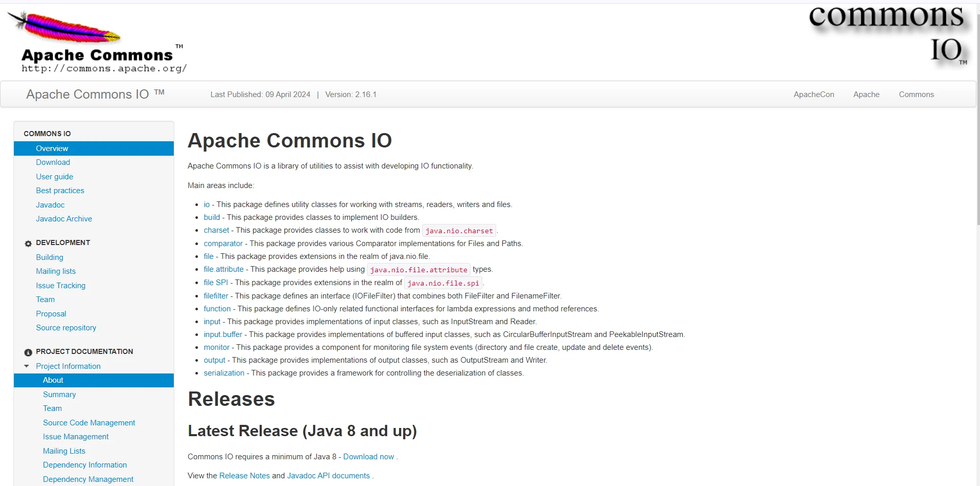Click the Releases heading
Screen dimensions: 980x486
click(231, 399)
